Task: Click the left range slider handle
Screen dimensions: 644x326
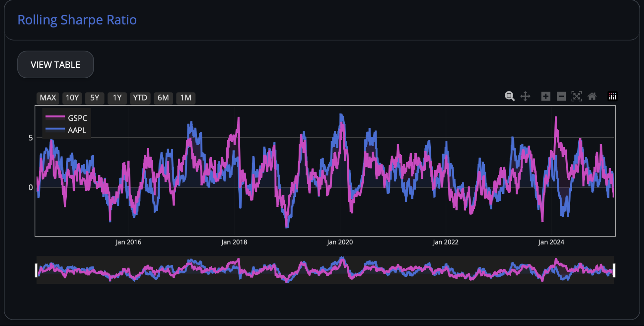Action: tap(36, 270)
